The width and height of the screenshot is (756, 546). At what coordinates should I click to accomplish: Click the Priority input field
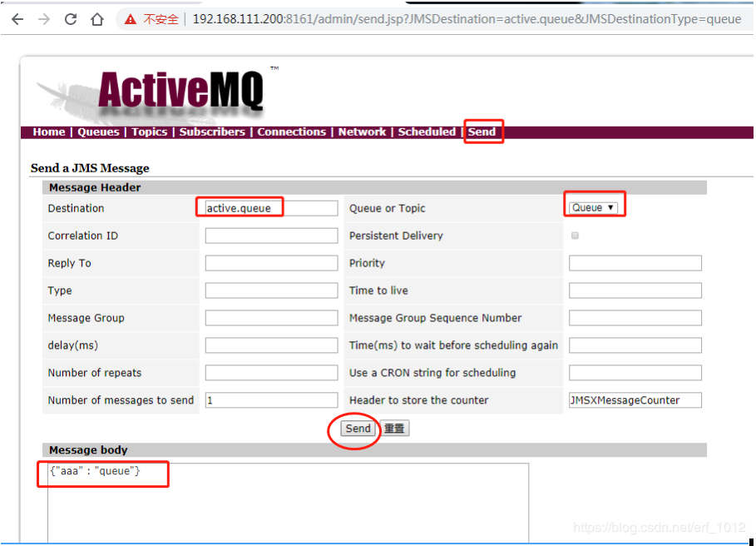pyautogui.click(x=635, y=263)
